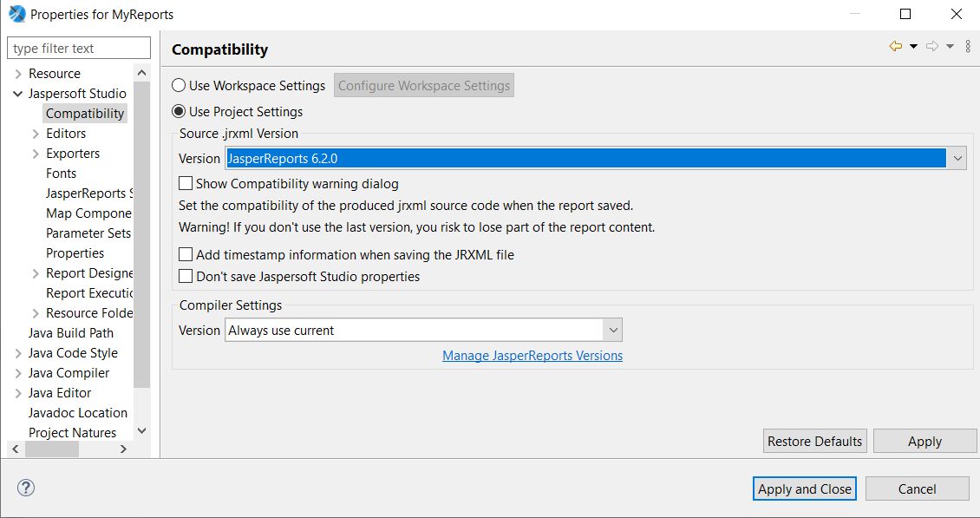Click the type filter text field
Image resolution: width=980 pixels, height=518 pixels.
[79, 49]
